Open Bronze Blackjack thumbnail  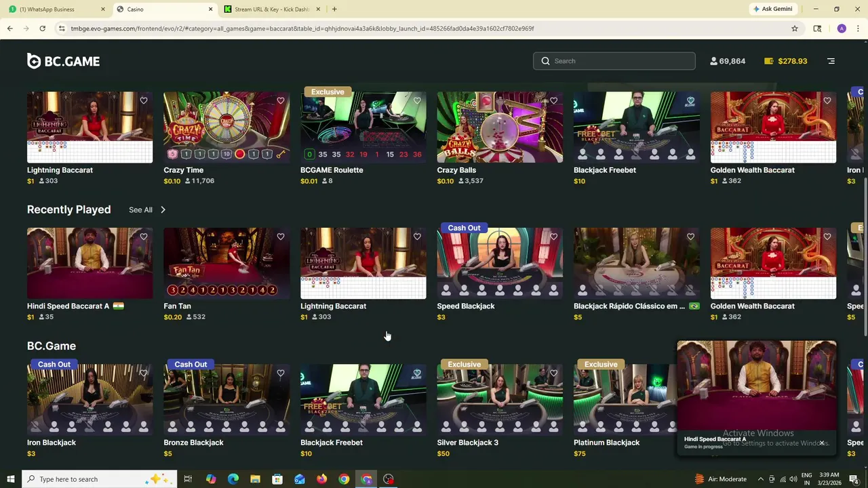(x=226, y=400)
